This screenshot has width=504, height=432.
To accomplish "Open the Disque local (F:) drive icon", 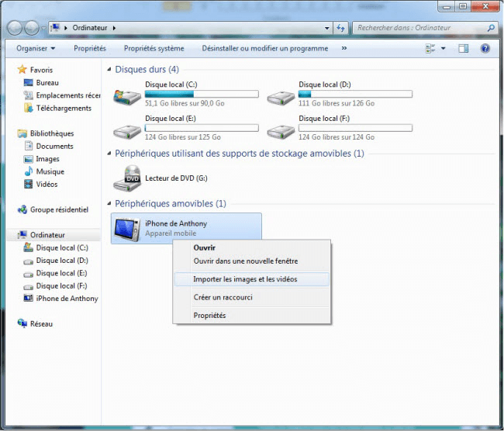I will tap(280, 126).
